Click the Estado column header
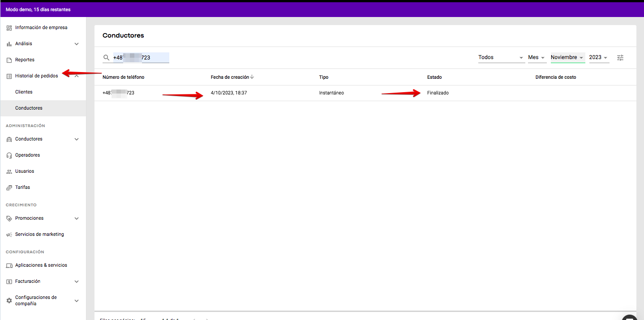Image resolution: width=644 pixels, height=320 pixels. [434, 77]
